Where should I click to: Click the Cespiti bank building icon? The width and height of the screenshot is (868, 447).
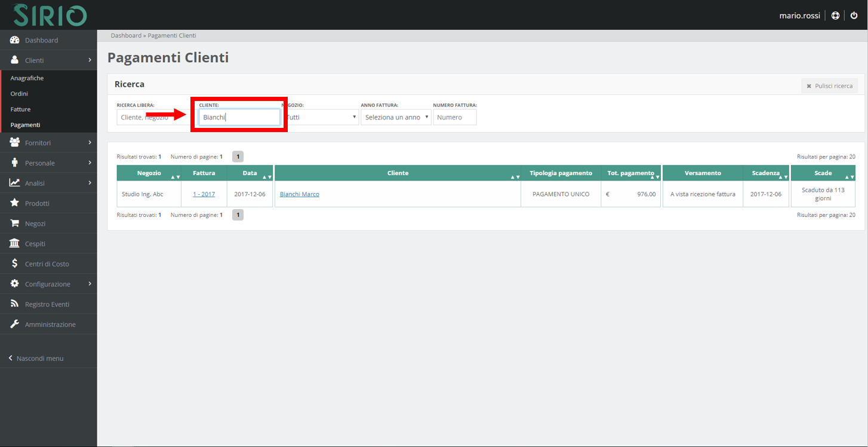(x=15, y=244)
